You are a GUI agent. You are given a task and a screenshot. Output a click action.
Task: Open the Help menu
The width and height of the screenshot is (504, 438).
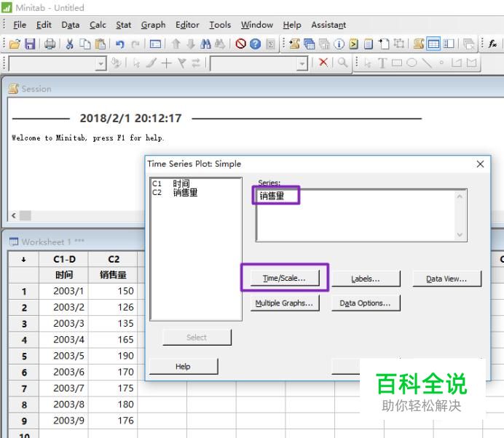click(x=292, y=25)
